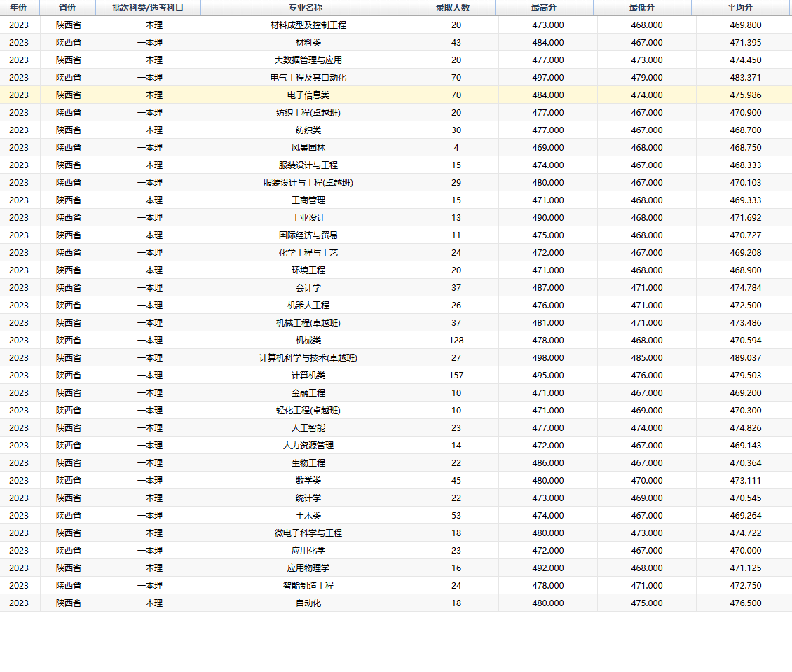Select the 材料成型及控制工程 row
The image size is (792, 672).
(396, 25)
